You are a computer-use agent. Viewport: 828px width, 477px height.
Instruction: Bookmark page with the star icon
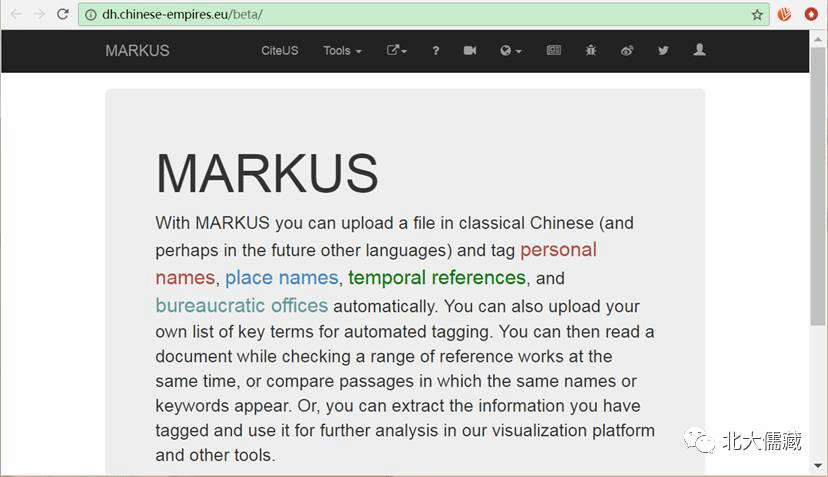pos(757,15)
